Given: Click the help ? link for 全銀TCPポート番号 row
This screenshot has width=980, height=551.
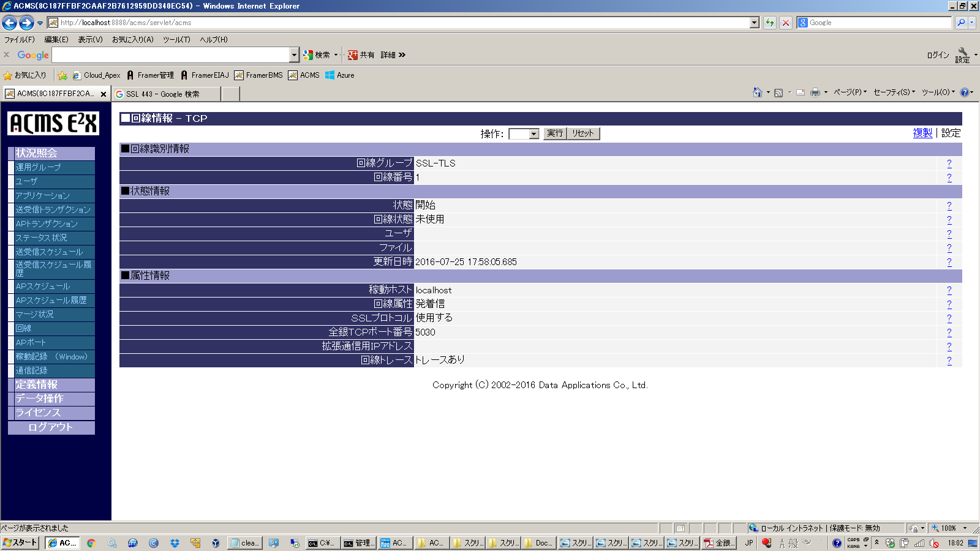Looking at the screenshot, I should coord(949,332).
